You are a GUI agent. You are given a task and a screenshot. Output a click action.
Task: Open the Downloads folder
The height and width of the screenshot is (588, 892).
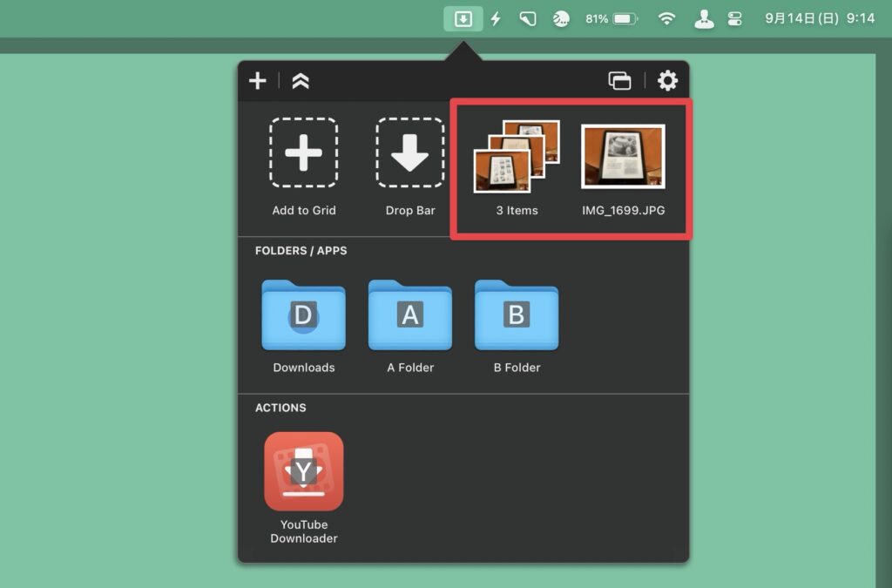click(x=303, y=315)
